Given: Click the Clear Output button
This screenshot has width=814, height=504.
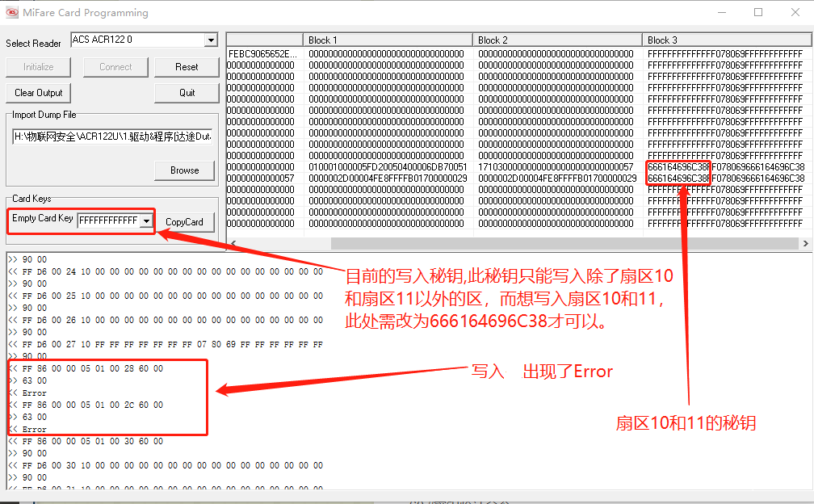Looking at the screenshot, I should (39, 93).
